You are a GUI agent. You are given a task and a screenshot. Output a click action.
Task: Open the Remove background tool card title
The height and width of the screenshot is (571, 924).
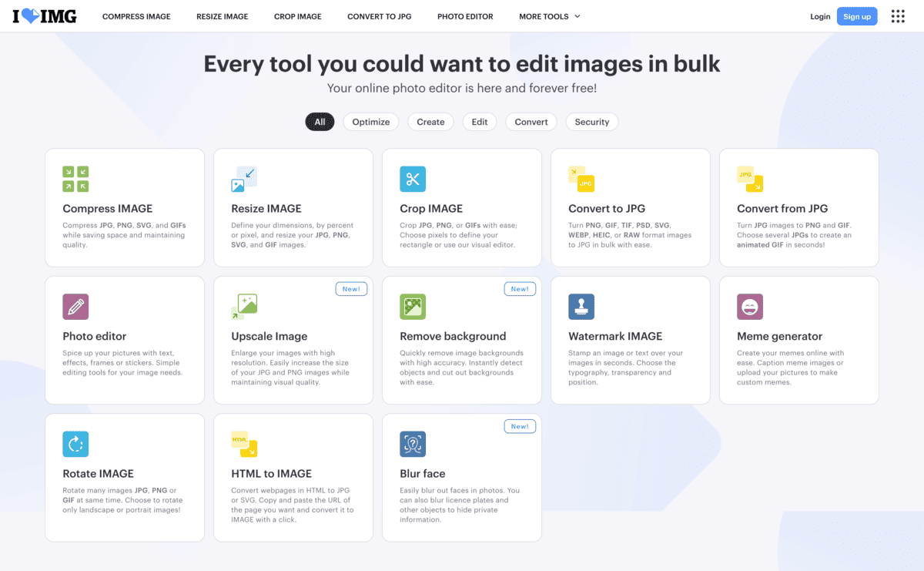tap(453, 336)
